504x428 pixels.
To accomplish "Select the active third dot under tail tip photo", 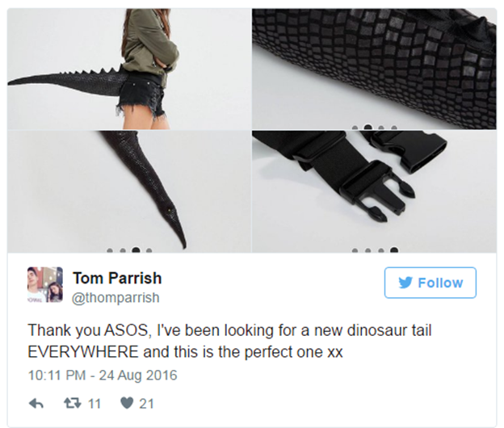I will tap(136, 250).
